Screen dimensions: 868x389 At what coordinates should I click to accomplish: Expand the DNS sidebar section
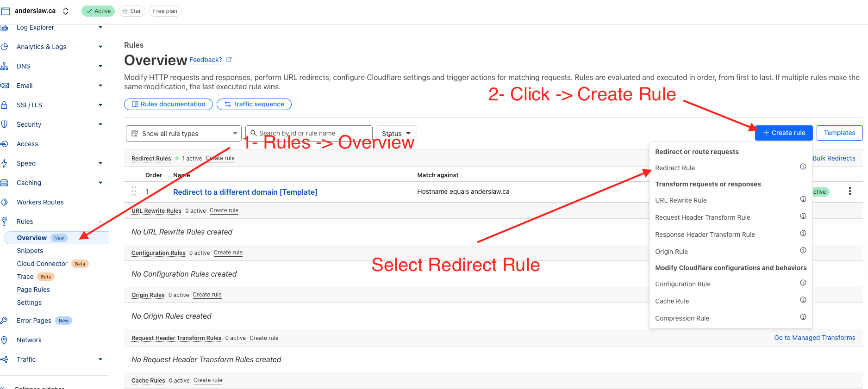tap(100, 66)
